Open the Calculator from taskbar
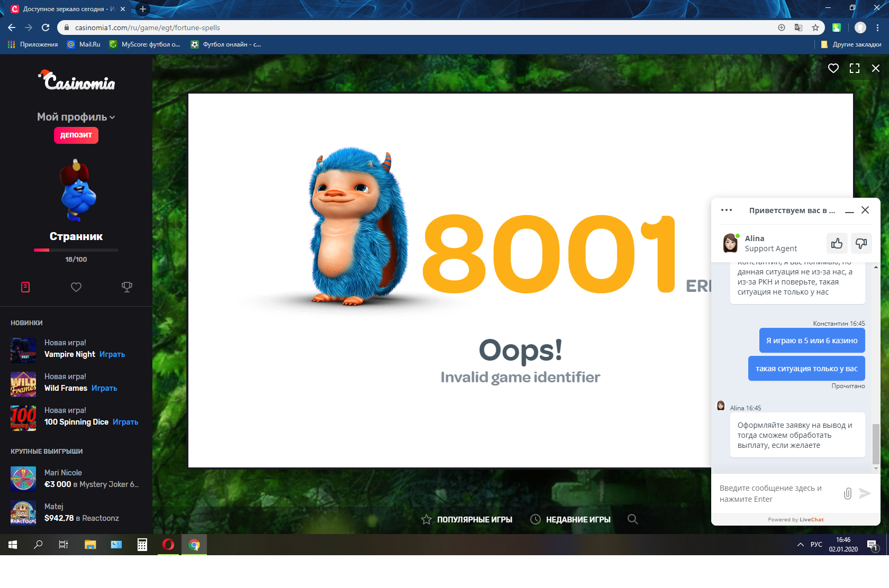Screen dimensions: 889x588 [142, 545]
